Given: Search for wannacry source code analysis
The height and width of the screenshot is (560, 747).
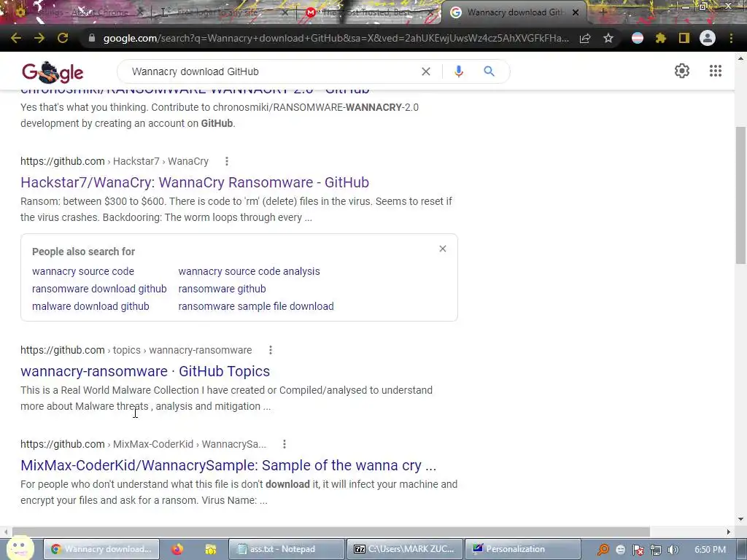Looking at the screenshot, I should click(249, 271).
